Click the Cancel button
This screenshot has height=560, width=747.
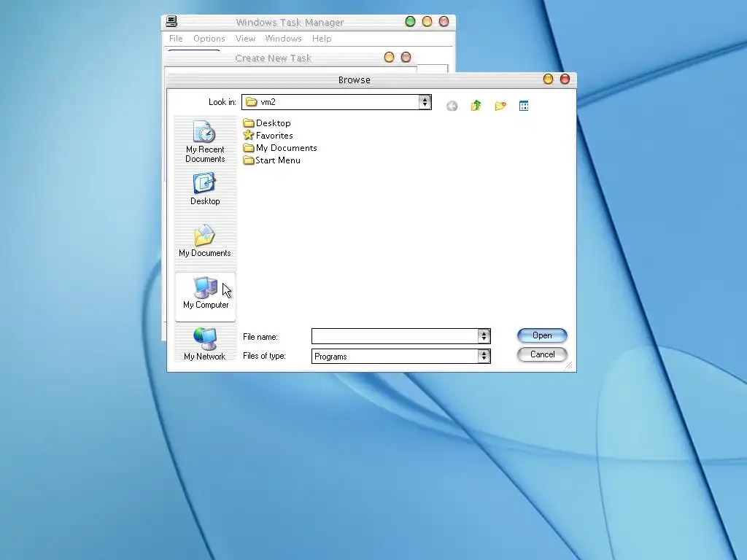coord(542,354)
